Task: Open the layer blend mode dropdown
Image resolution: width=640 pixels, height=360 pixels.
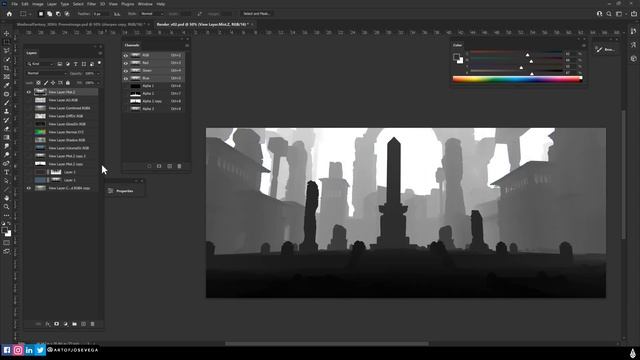Action: pos(46,73)
